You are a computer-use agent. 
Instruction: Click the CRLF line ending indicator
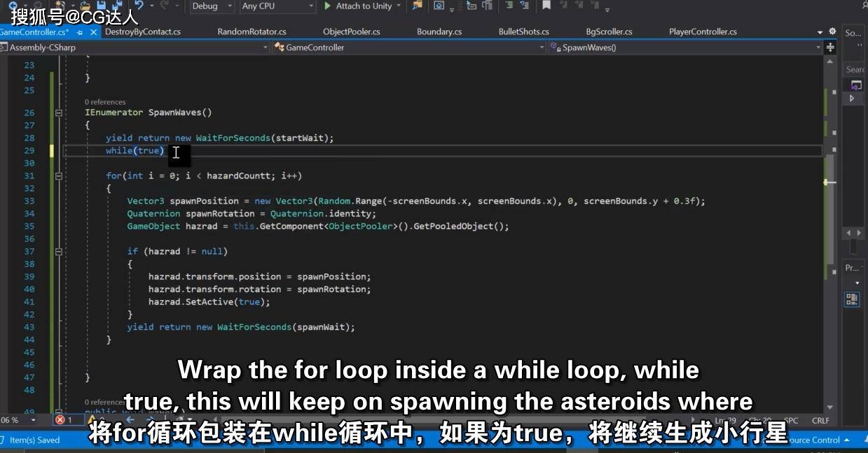(820, 420)
